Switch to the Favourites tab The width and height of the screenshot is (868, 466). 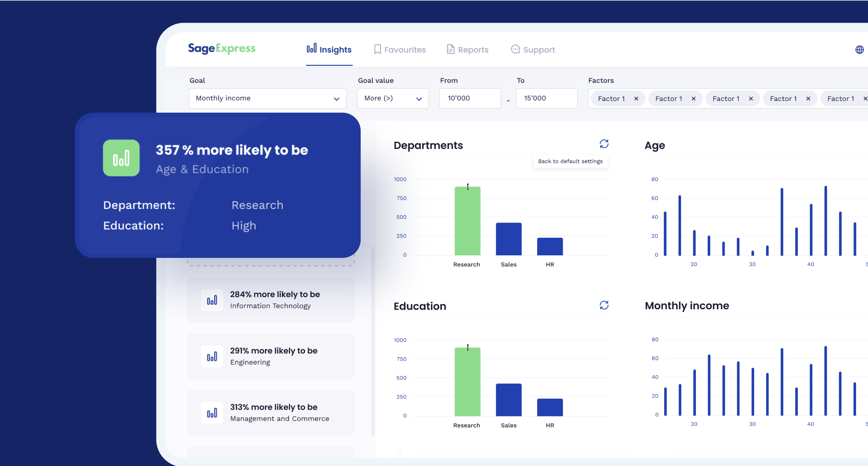point(400,50)
